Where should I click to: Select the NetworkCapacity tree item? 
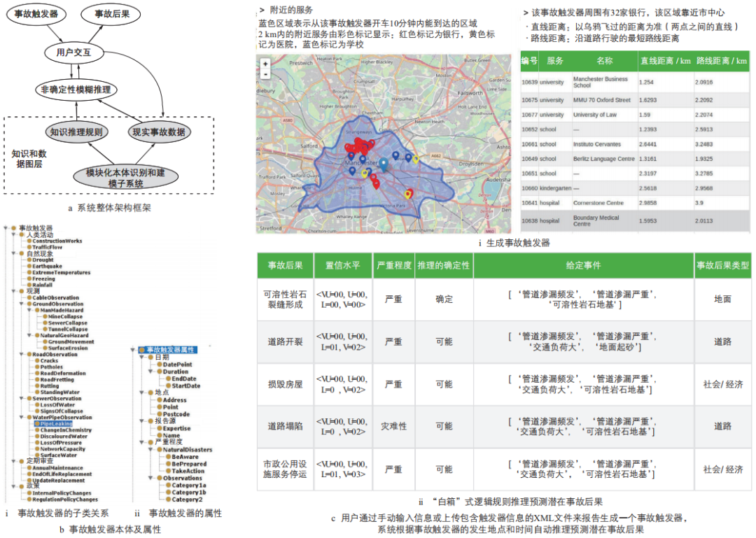63,449
